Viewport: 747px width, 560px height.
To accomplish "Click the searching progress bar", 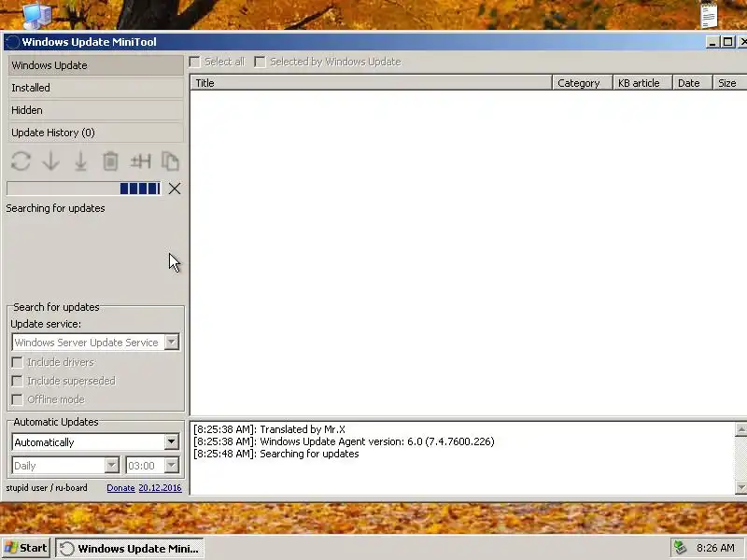I will [84, 189].
